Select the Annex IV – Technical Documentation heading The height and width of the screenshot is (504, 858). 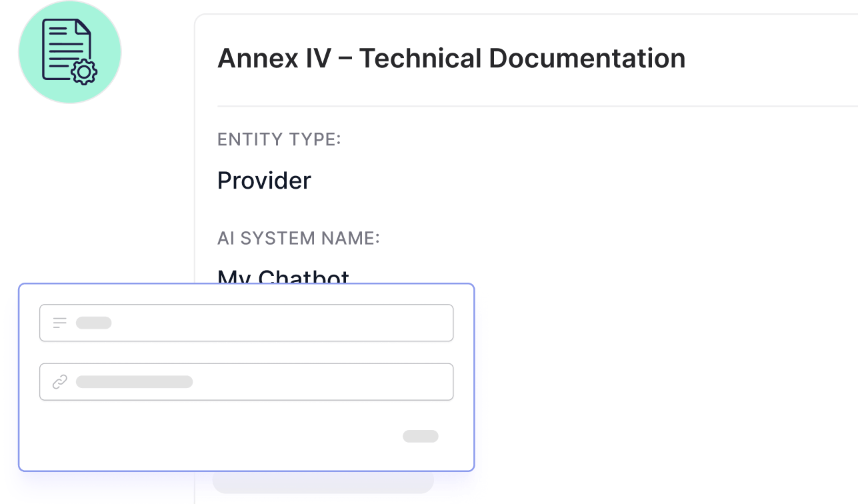451,58
